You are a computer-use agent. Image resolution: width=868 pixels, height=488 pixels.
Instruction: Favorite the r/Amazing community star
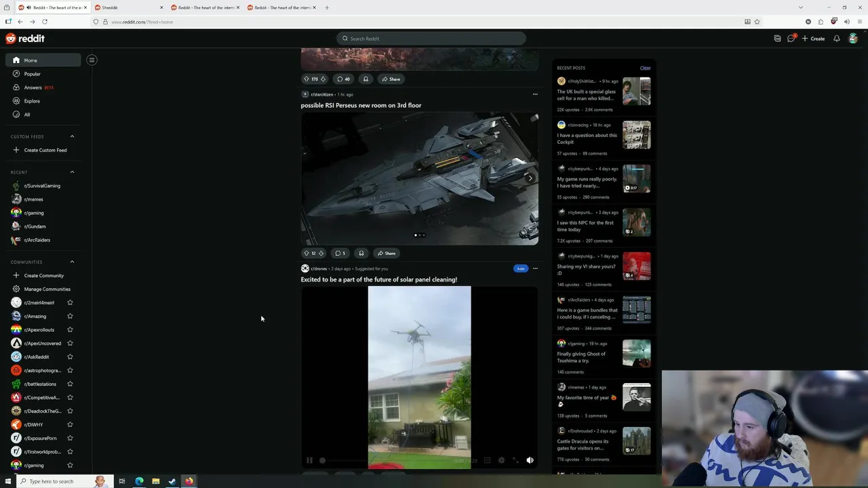point(70,316)
